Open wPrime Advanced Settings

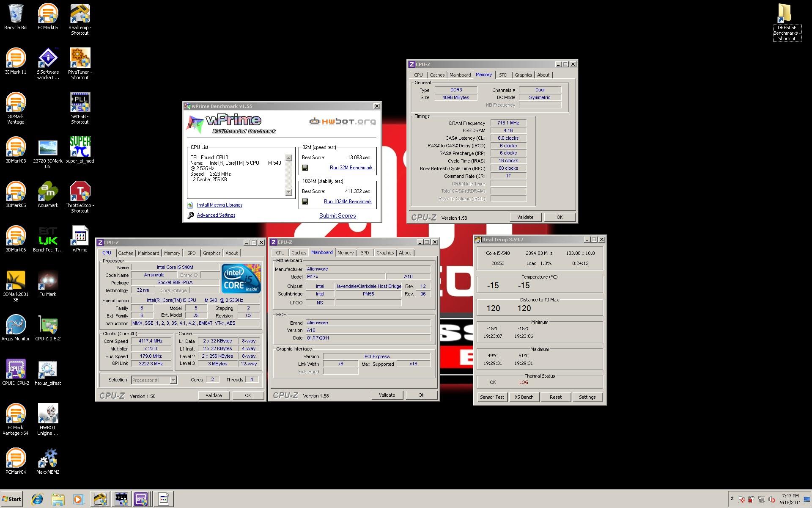click(x=216, y=215)
